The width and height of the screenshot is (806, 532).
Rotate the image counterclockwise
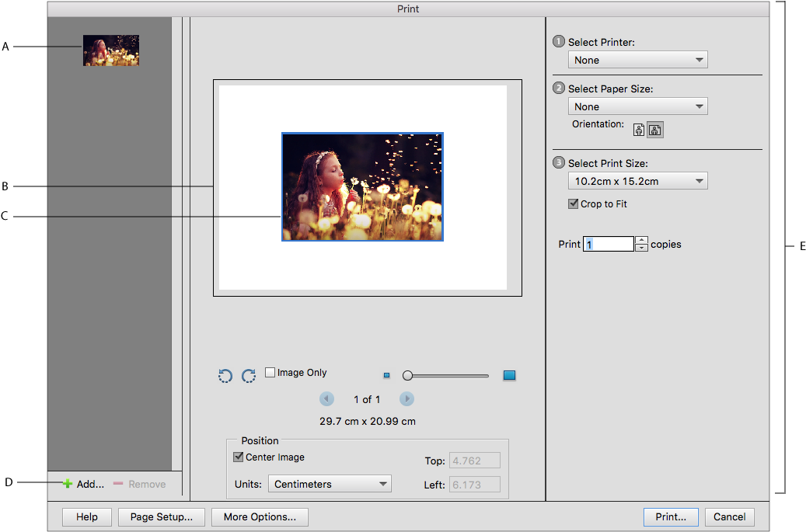(225, 375)
